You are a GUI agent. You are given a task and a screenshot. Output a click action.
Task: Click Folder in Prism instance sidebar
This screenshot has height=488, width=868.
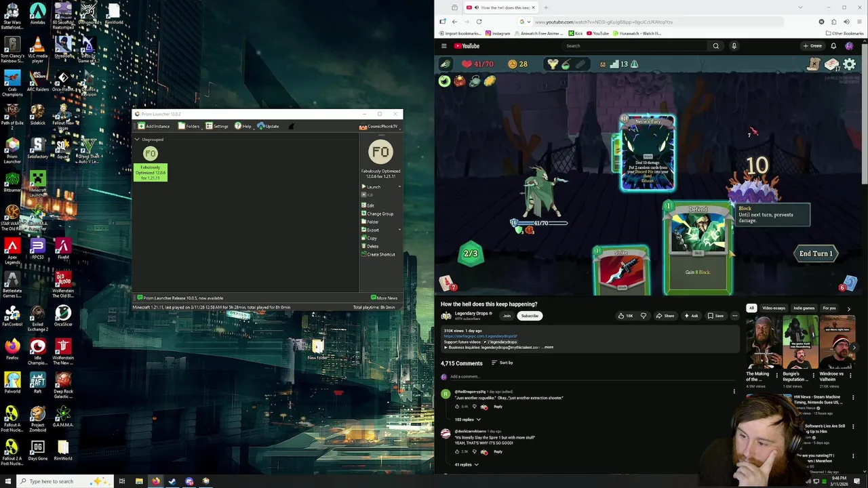point(370,222)
